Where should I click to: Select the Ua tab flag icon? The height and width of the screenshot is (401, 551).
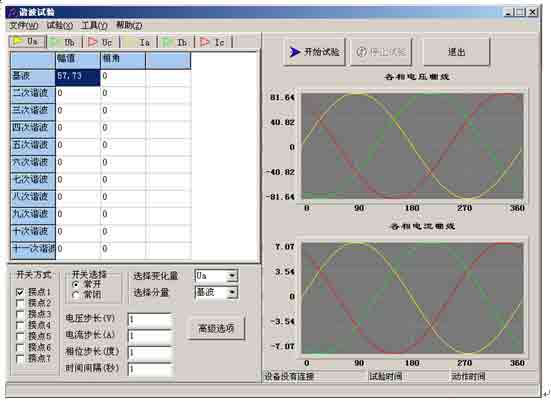pyautogui.click(x=18, y=41)
